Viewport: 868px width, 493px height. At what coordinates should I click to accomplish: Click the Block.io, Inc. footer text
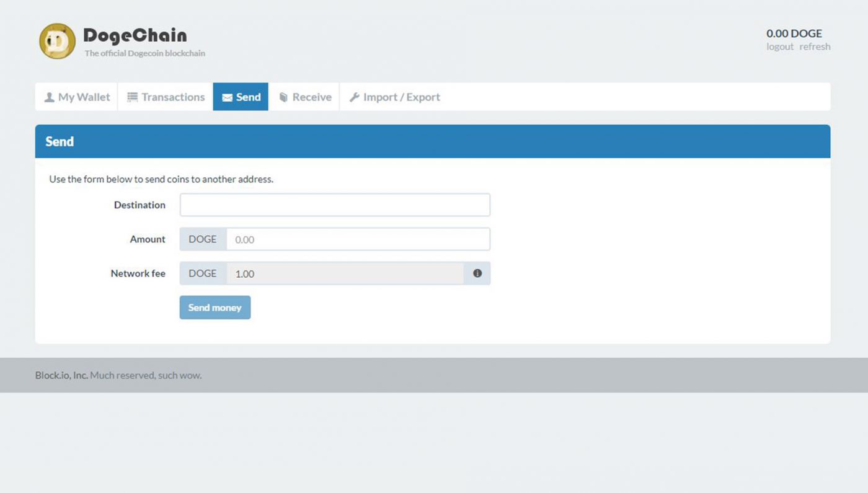coord(61,375)
